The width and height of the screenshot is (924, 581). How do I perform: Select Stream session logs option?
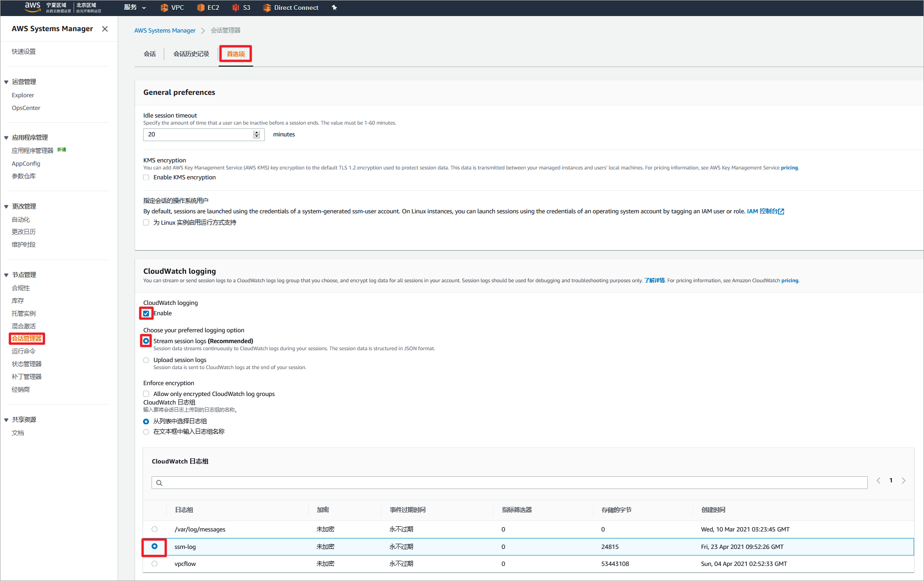146,341
